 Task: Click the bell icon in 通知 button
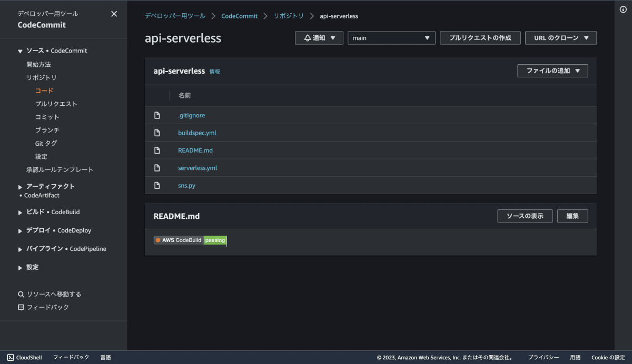308,38
